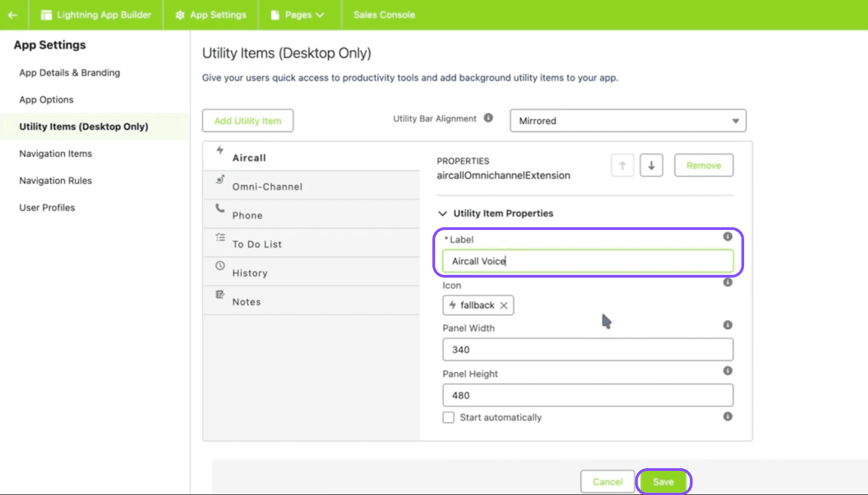
Task: Open the Pages dropdown menu
Action: [x=305, y=15]
